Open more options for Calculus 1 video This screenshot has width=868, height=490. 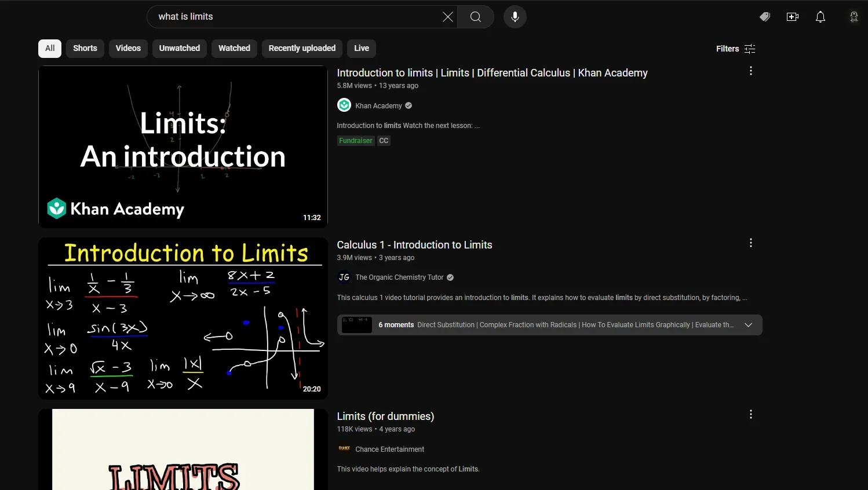751,243
